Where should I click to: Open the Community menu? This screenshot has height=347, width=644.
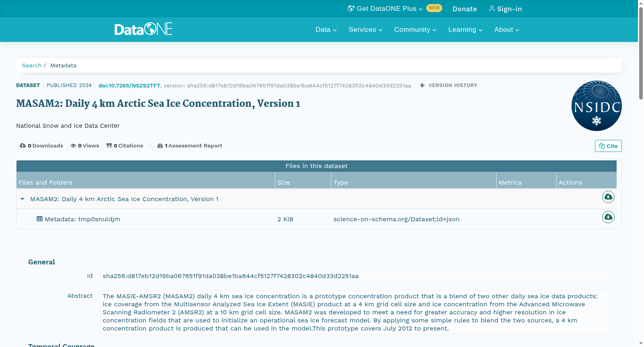tap(415, 29)
